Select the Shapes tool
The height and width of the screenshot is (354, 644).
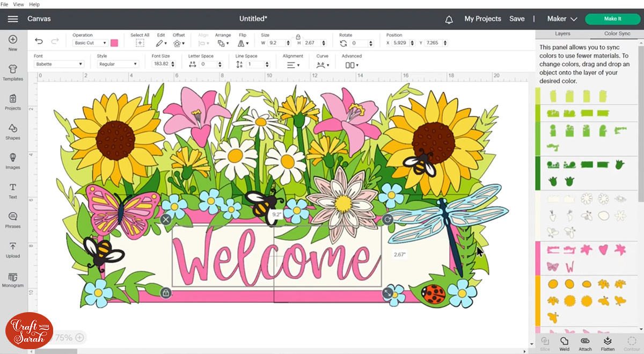pyautogui.click(x=13, y=131)
